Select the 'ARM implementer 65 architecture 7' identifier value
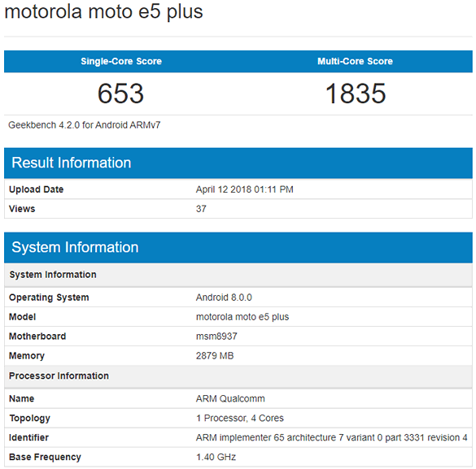 [331, 438]
